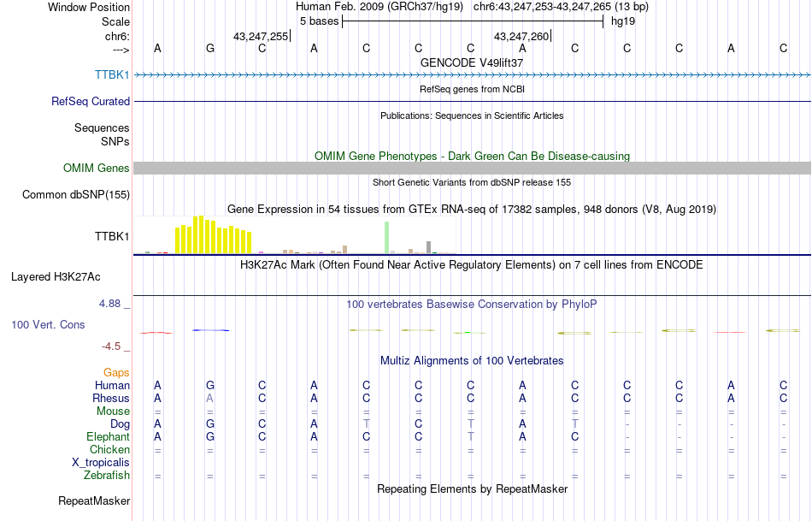This screenshot has height=521, width=812.
Task: Select the Elephant species label
Action: (108, 436)
